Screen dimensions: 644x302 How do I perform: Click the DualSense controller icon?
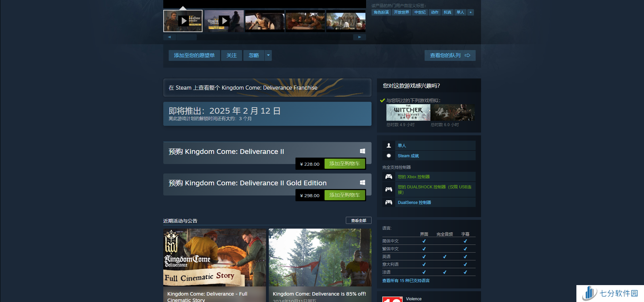pos(389,202)
